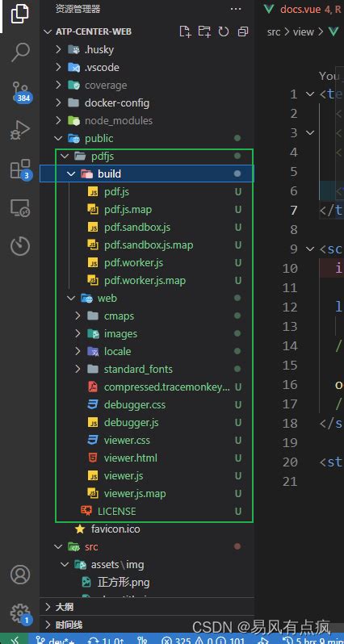Viewport: 344px width, 644px height.
Task: Click the remote window indicator in status bar
Action: pyautogui.click(x=15, y=639)
